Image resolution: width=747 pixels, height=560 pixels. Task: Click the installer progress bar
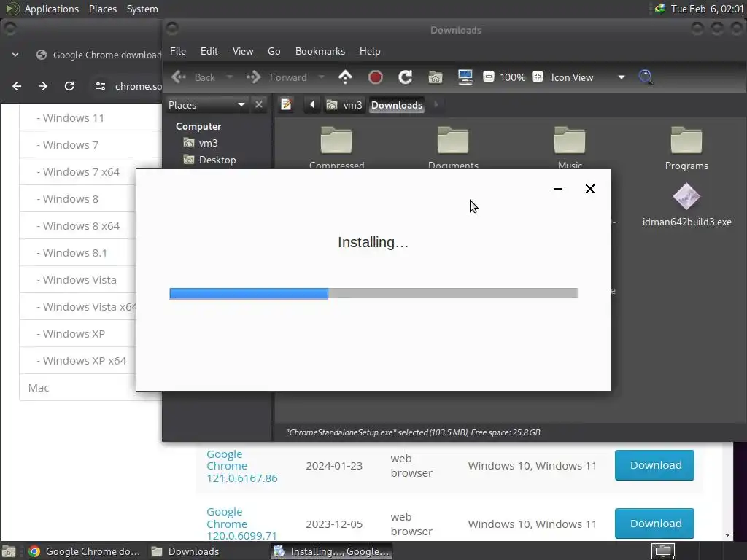coord(373,293)
